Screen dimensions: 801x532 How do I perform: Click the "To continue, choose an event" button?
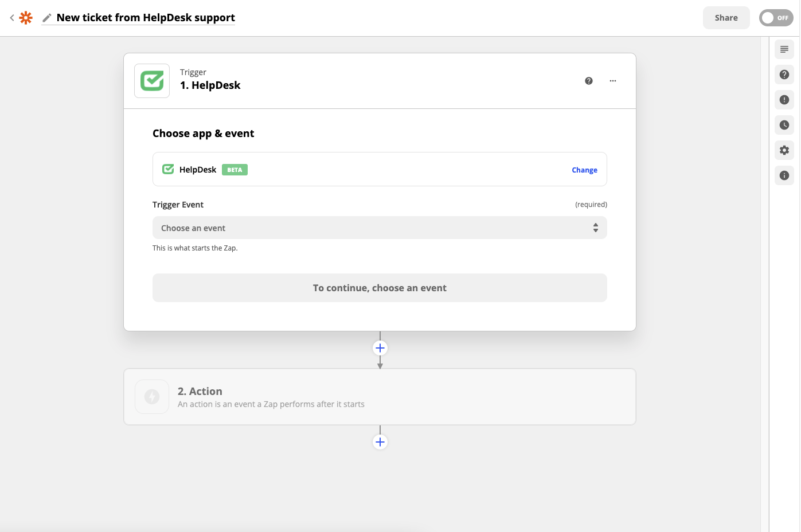[380, 288]
